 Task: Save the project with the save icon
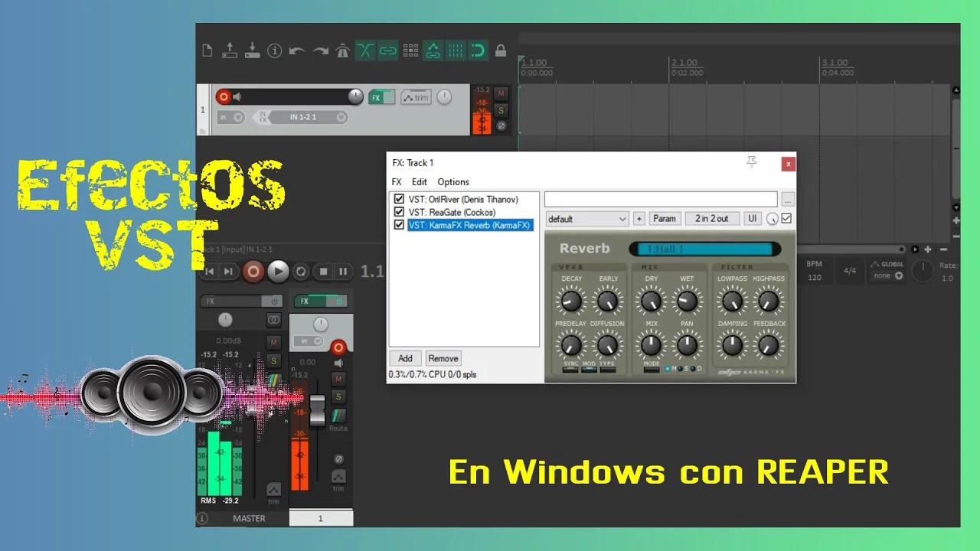(x=250, y=50)
